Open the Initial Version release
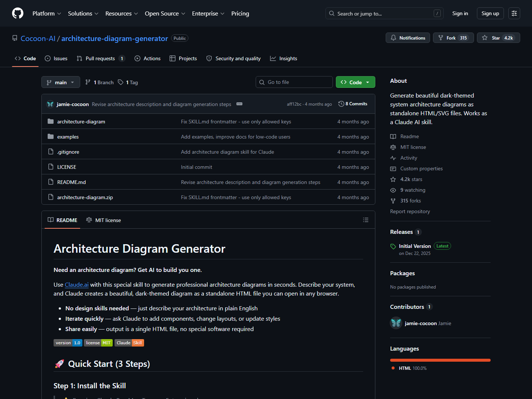 pyautogui.click(x=415, y=246)
